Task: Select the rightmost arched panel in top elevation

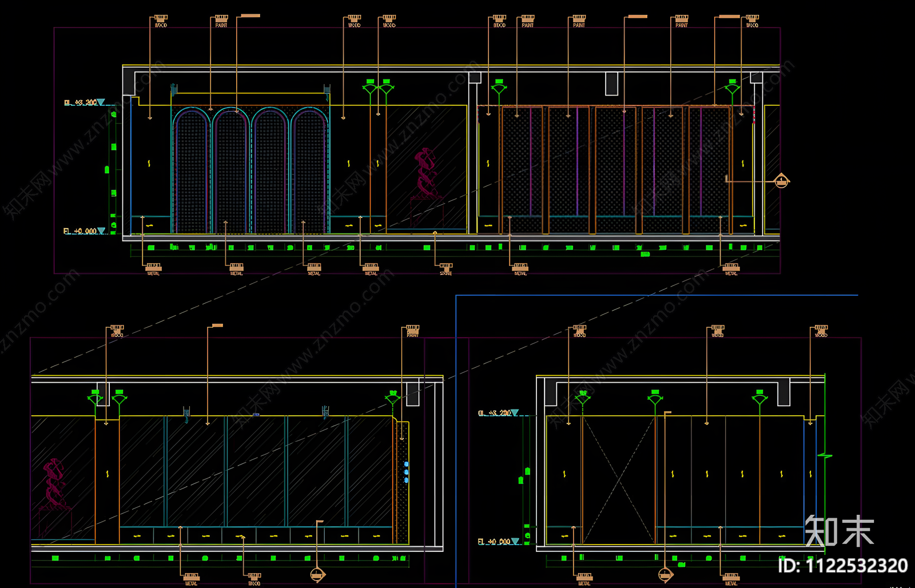Action: (x=309, y=170)
